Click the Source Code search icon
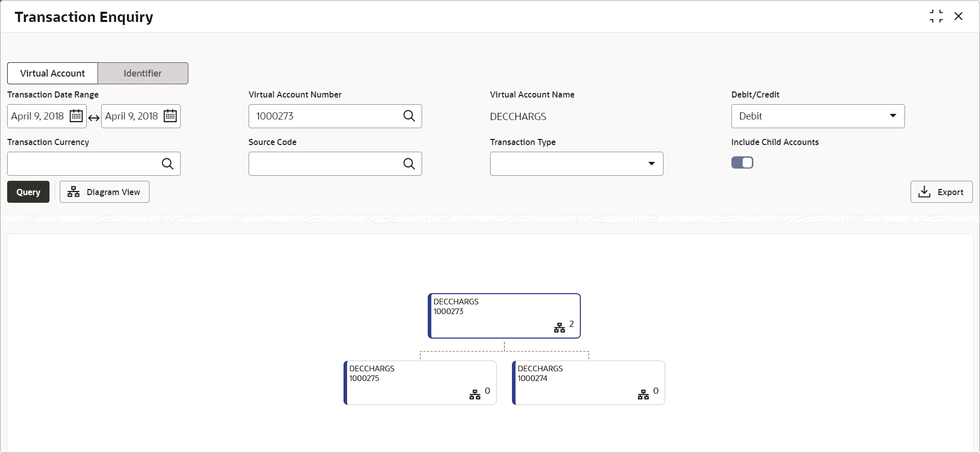Viewport: 980px width, 453px height. 409,163
